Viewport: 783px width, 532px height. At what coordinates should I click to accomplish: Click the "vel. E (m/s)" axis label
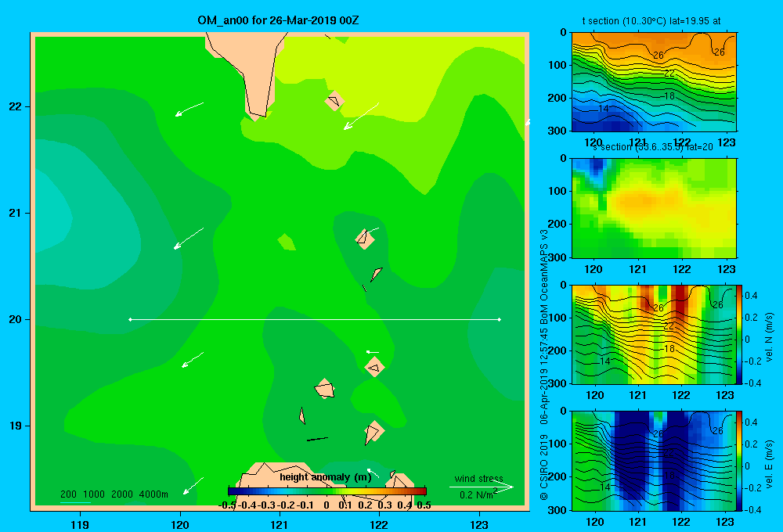point(770,464)
